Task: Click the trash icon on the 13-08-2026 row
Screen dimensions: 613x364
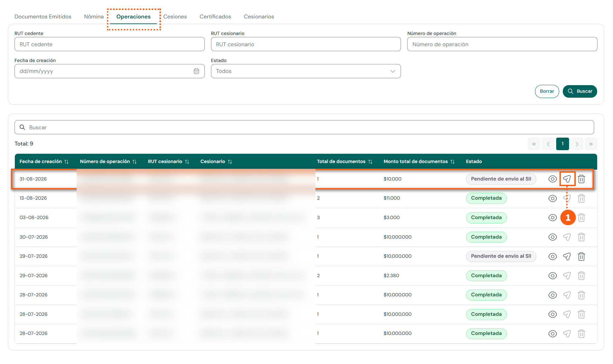Action: click(582, 198)
